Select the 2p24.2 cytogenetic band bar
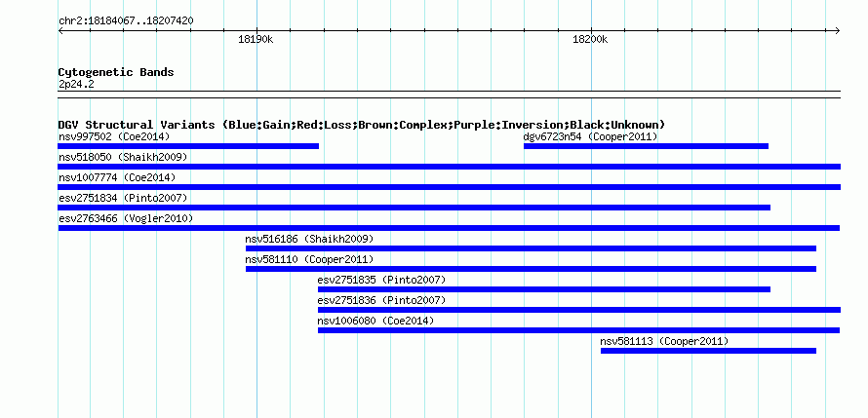The height and width of the screenshot is (418, 868). point(449,95)
